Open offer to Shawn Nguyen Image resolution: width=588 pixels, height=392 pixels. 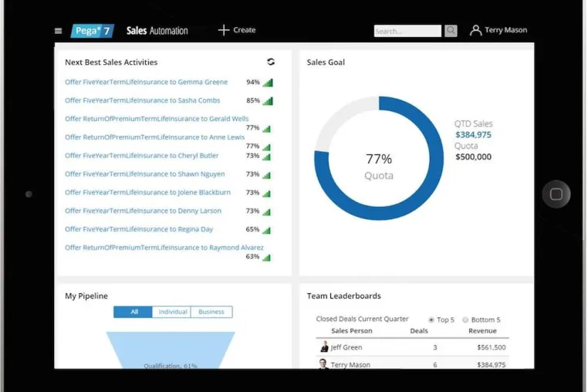145,174
